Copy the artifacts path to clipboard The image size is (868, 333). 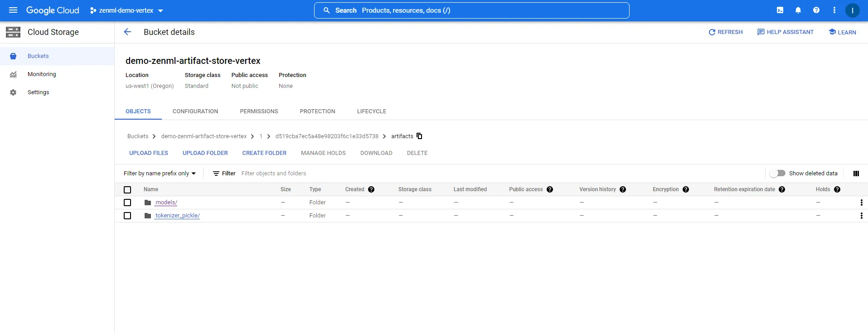tap(419, 136)
